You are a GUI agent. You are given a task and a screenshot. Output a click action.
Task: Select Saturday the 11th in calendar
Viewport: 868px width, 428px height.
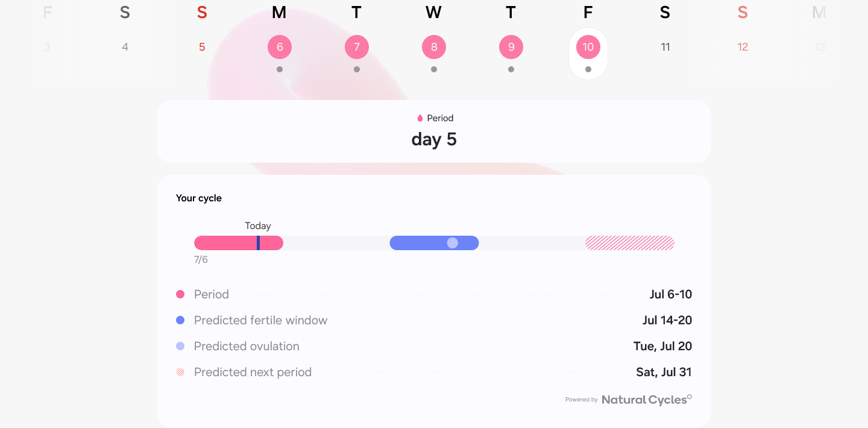click(665, 47)
